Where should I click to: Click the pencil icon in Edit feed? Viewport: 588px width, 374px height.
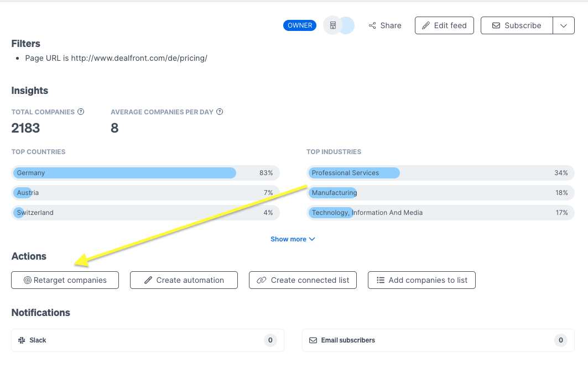[x=425, y=25]
